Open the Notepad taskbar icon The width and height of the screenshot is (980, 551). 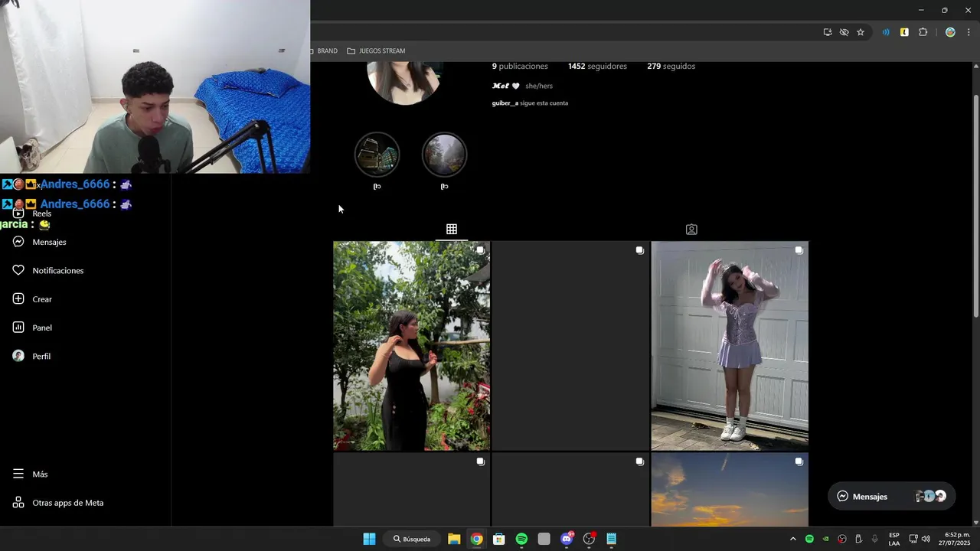pos(611,539)
